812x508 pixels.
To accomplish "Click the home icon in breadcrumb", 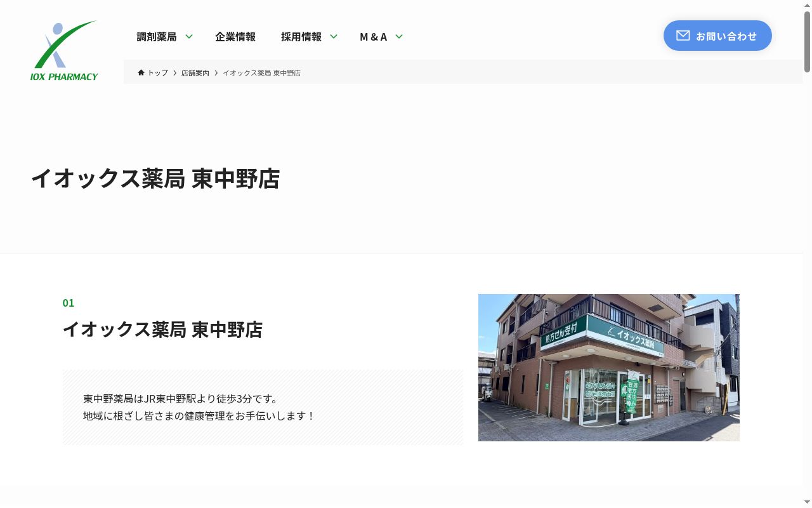I will 141,72.
